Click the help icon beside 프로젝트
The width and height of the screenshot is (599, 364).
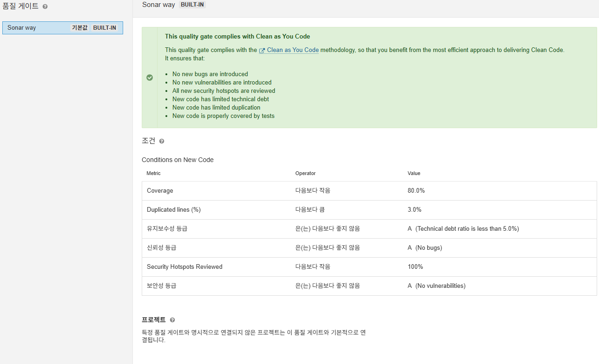tap(172, 320)
